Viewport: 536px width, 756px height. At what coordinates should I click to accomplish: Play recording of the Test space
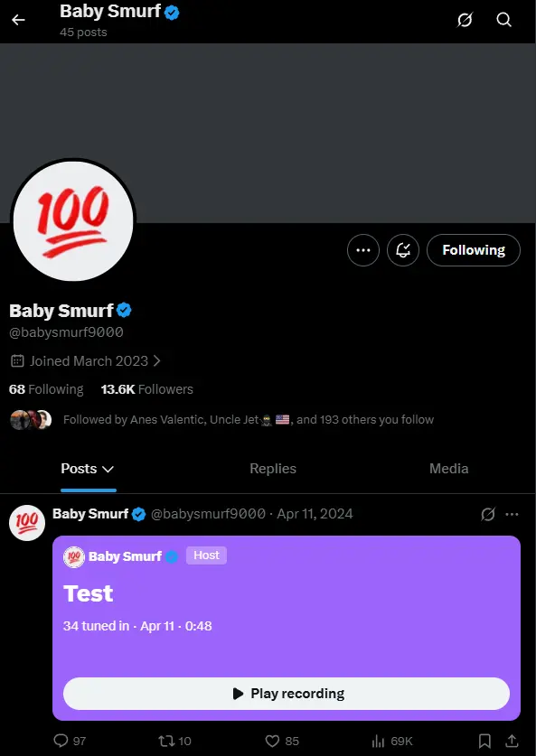tap(287, 694)
